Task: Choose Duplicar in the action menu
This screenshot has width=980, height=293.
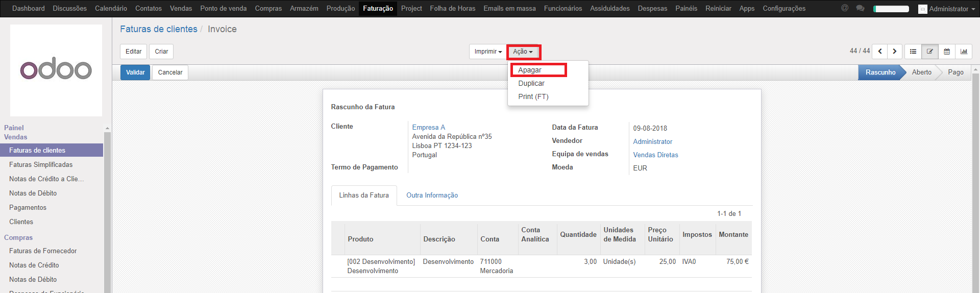Action: pos(531,83)
